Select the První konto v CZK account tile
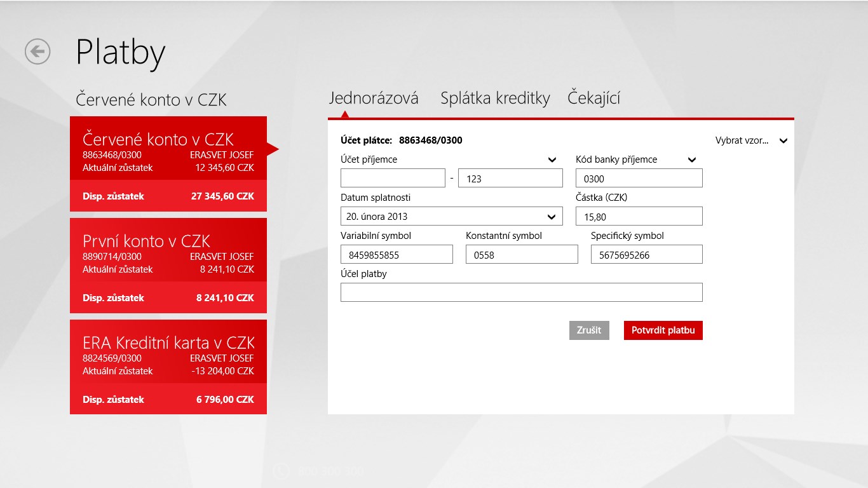The height and width of the screenshot is (488, 868). click(168, 266)
